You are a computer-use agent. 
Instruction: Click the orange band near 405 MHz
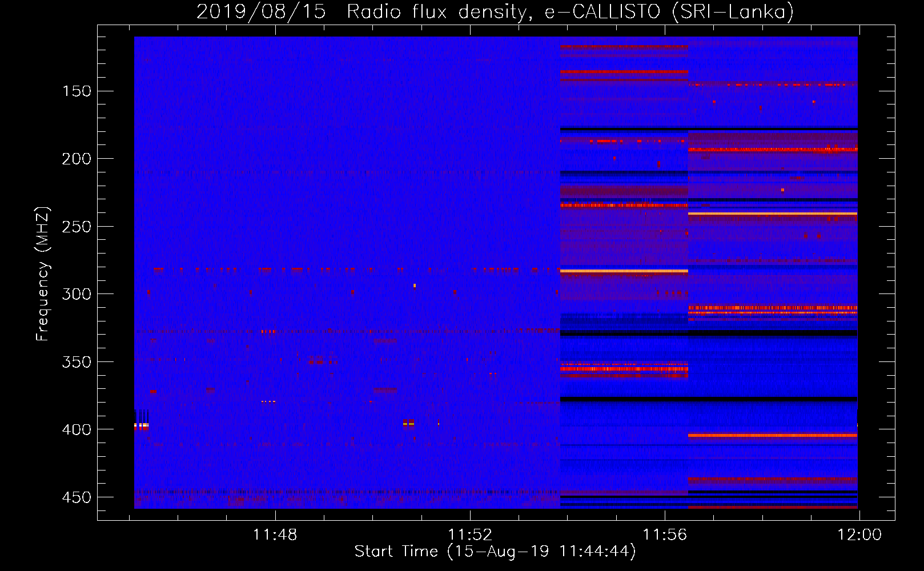[773, 435]
